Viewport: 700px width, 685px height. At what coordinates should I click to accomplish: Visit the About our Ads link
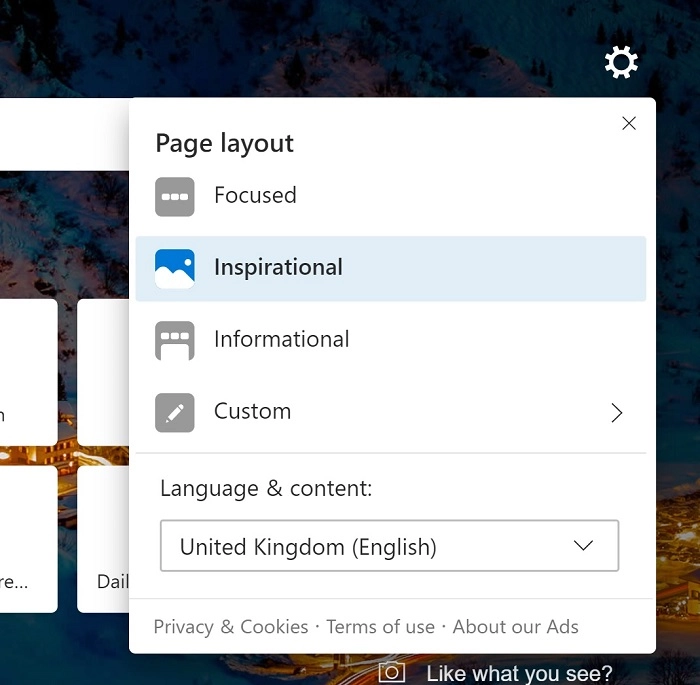point(515,627)
